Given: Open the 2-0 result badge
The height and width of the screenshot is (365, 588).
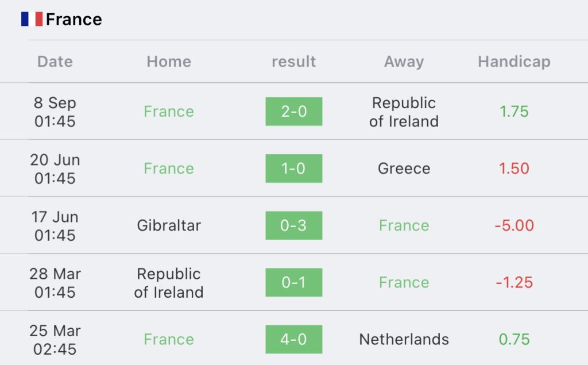Looking at the screenshot, I should (x=293, y=112).
